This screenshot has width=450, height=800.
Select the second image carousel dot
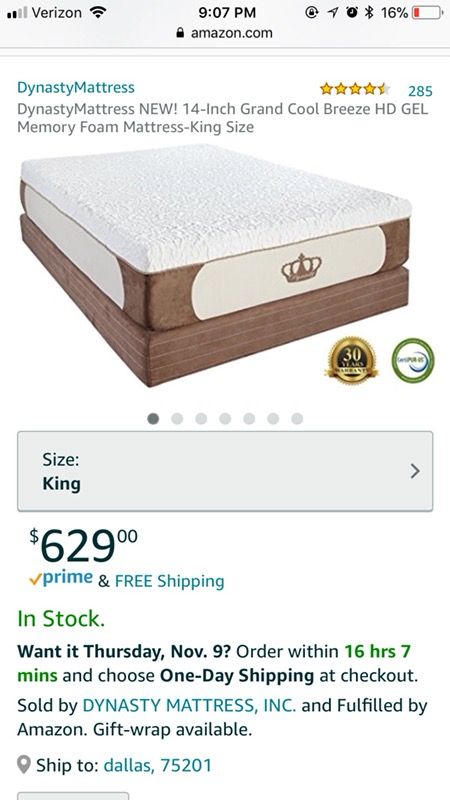[x=177, y=419]
